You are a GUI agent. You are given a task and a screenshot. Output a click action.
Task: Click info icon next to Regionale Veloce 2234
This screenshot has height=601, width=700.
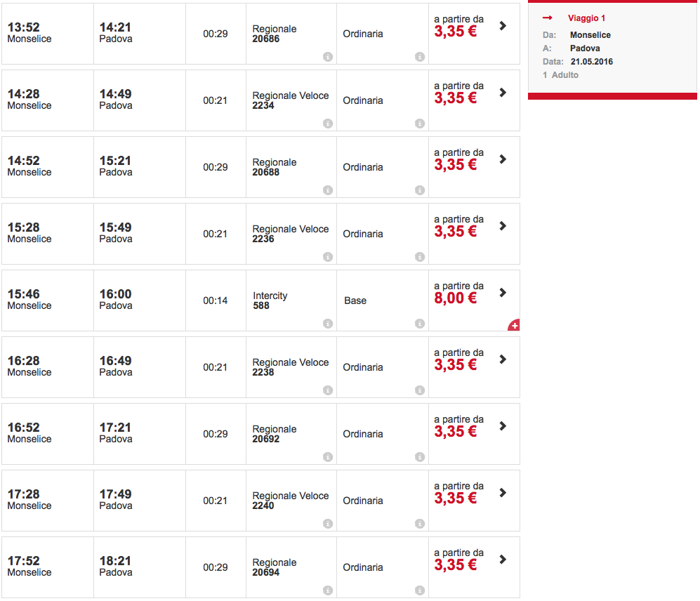(x=328, y=124)
